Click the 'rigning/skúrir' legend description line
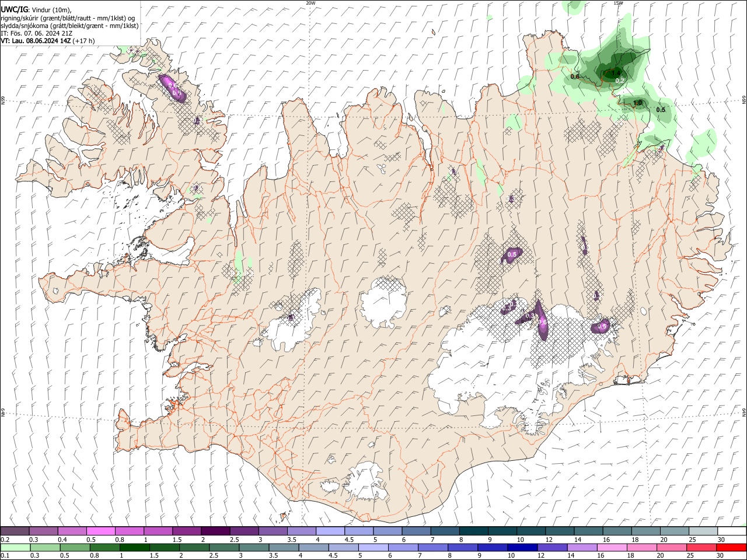Screen dimensions: 747x560 68,18
